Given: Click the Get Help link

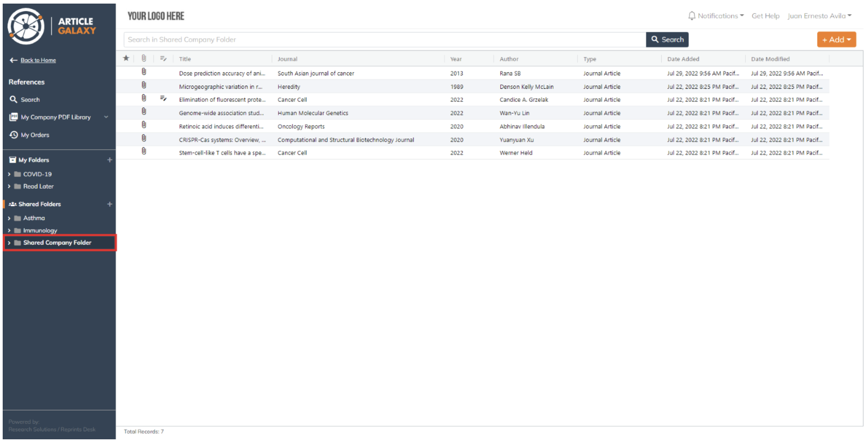Looking at the screenshot, I should click(765, 15).
